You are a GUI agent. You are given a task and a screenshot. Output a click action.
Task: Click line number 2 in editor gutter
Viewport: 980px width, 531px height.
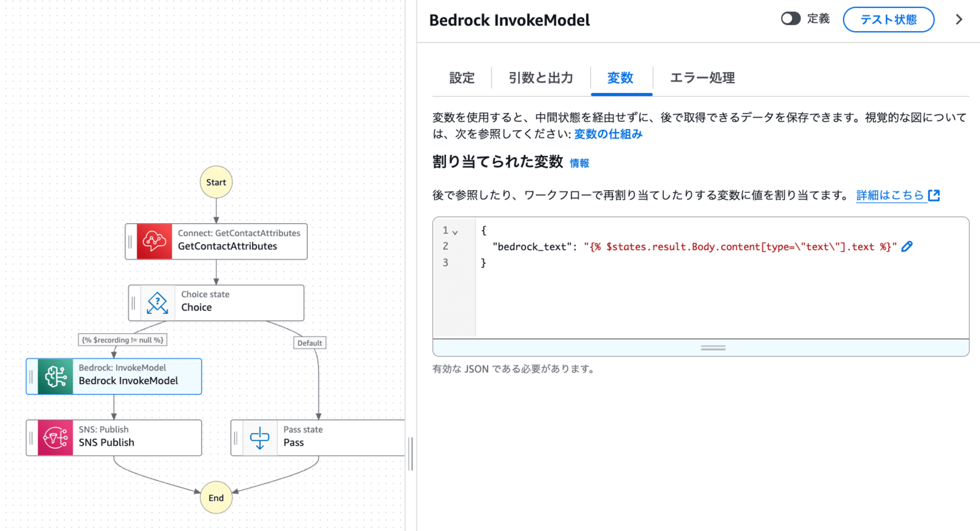[445, 246]
